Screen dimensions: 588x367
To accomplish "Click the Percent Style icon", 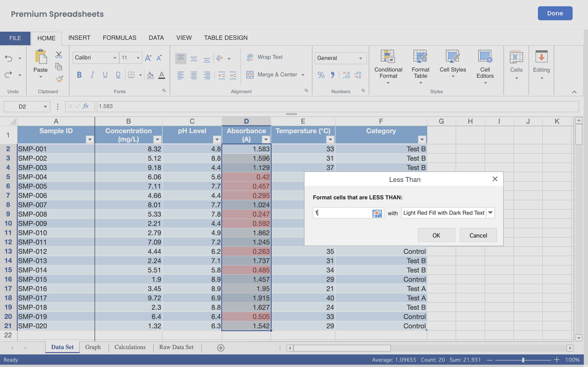I will 321,75.
